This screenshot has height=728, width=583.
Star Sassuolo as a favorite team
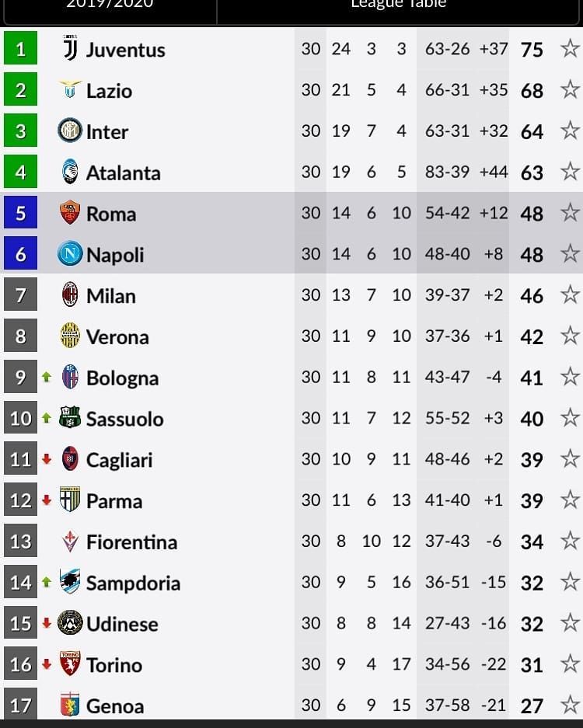[x=570, y=417]
